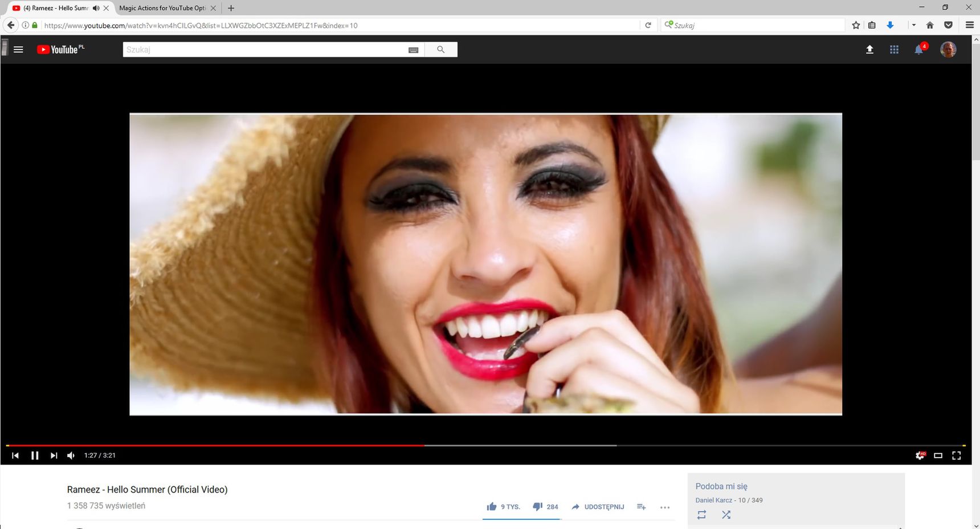Close the Magic Actions tab
Image resolution: width=980 pixels, height=529 pixels.
[213, 8]
